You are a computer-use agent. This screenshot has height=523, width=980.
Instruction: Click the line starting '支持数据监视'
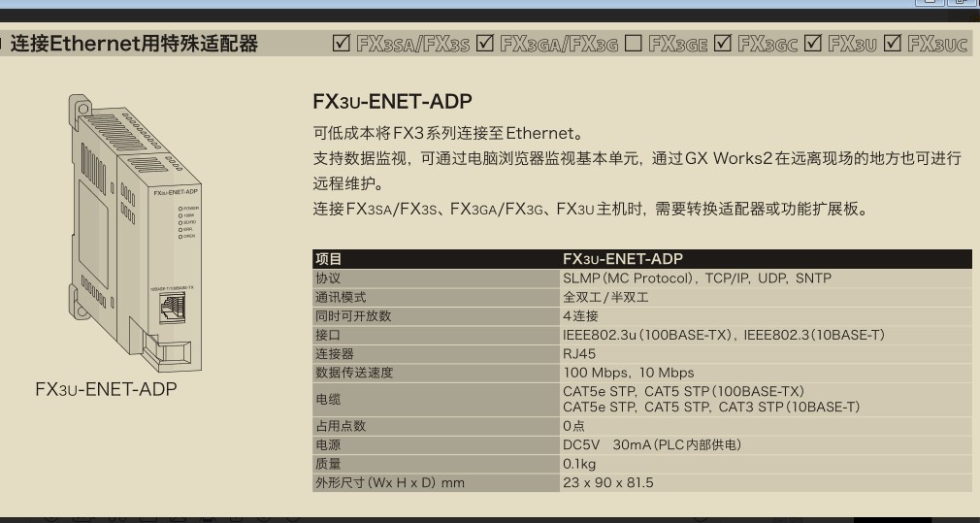click(x=637, y=158)
